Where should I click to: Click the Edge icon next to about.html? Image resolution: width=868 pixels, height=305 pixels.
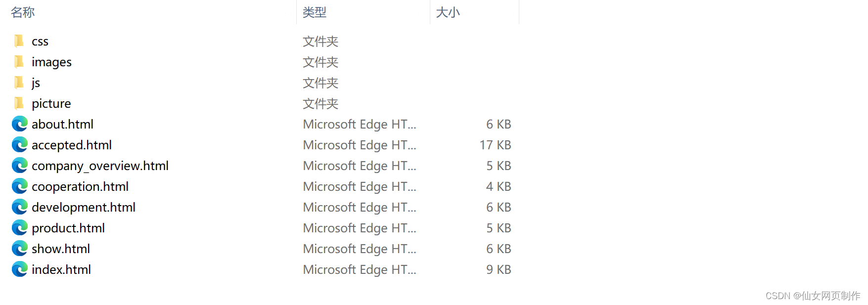coord(19,124)
